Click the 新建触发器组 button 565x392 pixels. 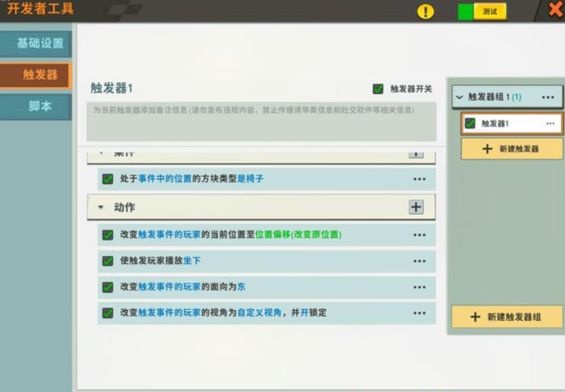coord(506,316)
